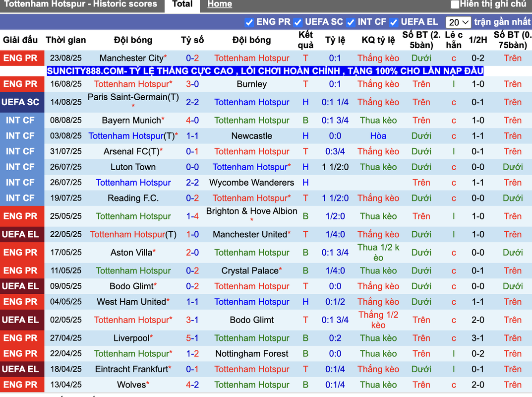
Task: Click the 3-0 score versus Burnley
Action: [x=192, y=84]
